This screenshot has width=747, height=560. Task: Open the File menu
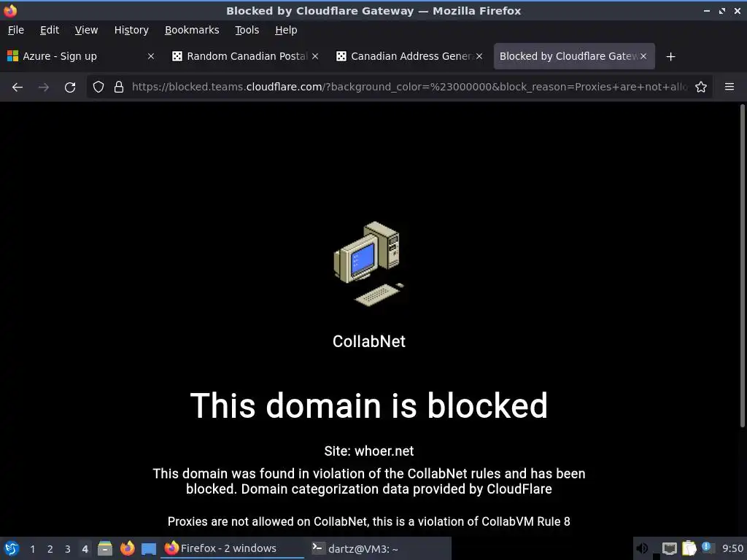(x=16, y=30)
